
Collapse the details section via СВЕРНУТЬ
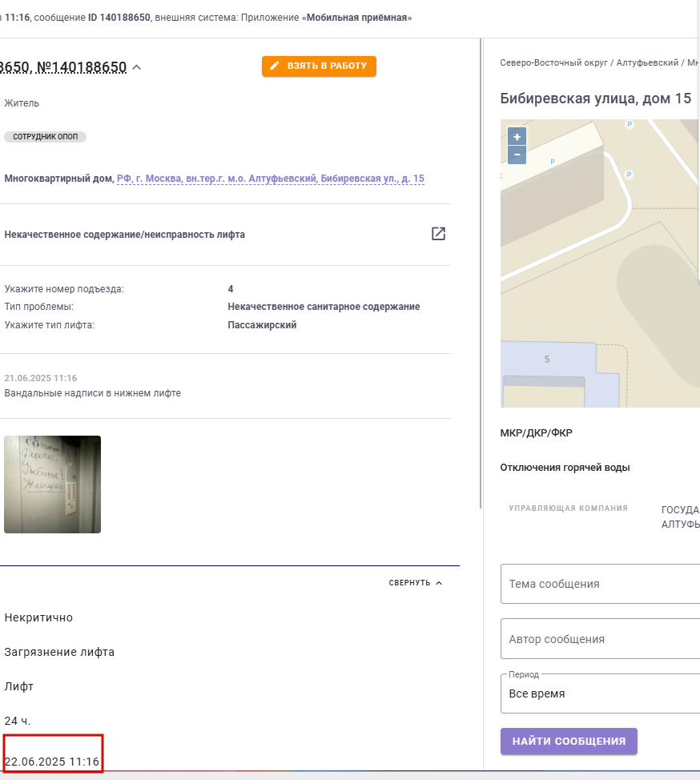click(x=416, y=583)
